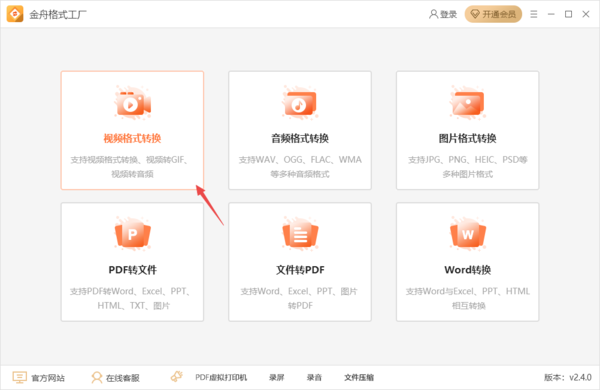The height and width of the screenshot is (390, 600).
Task: Click the file to PDF document icon
Action: tap(300, 233)
